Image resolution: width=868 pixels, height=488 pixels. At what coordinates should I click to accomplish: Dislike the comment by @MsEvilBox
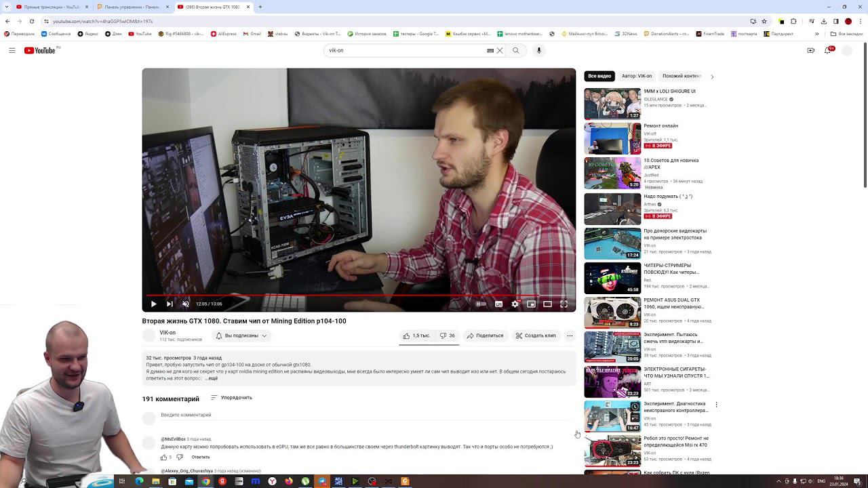(179, 457)
